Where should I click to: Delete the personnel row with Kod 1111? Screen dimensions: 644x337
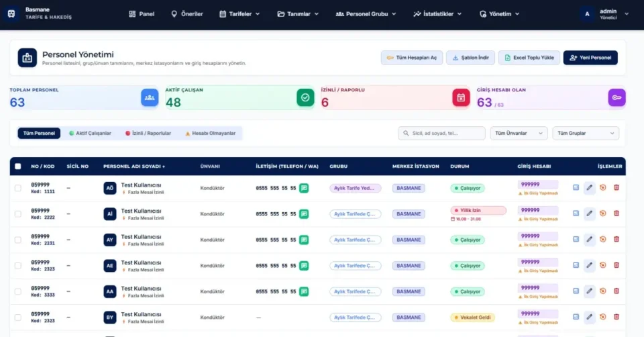pos(616,187)
